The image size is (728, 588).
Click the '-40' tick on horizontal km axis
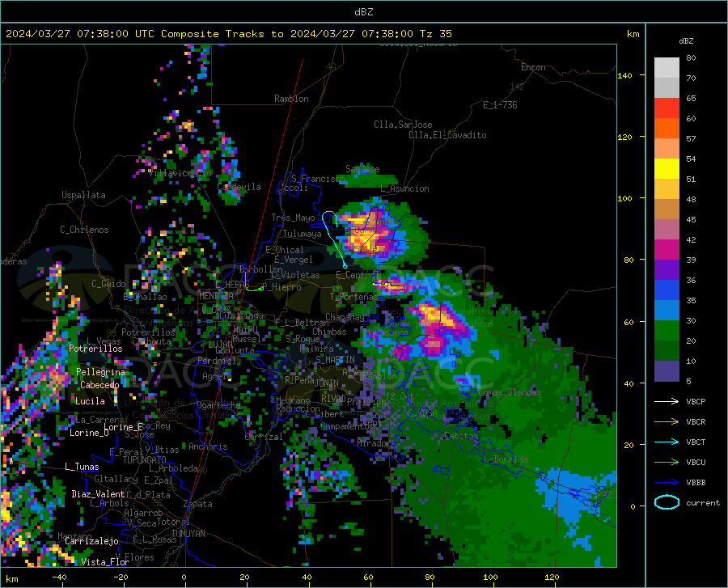point(59,577)
